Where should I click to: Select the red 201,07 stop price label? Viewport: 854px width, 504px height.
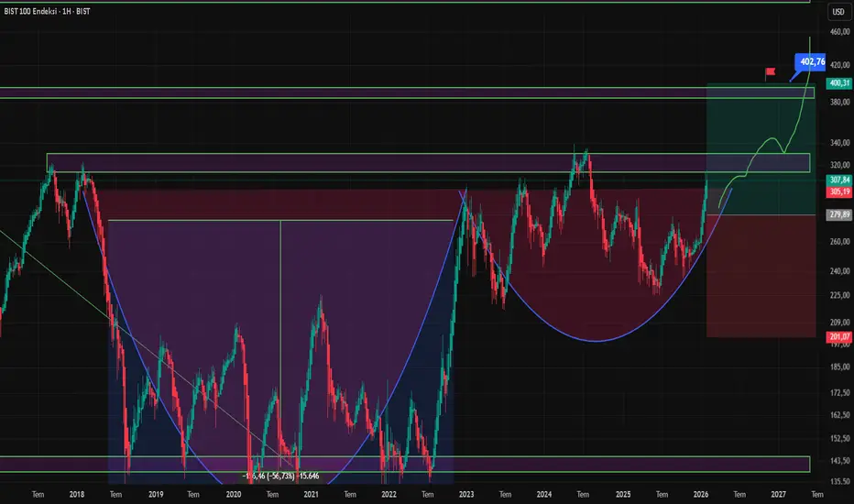(838, 337)
